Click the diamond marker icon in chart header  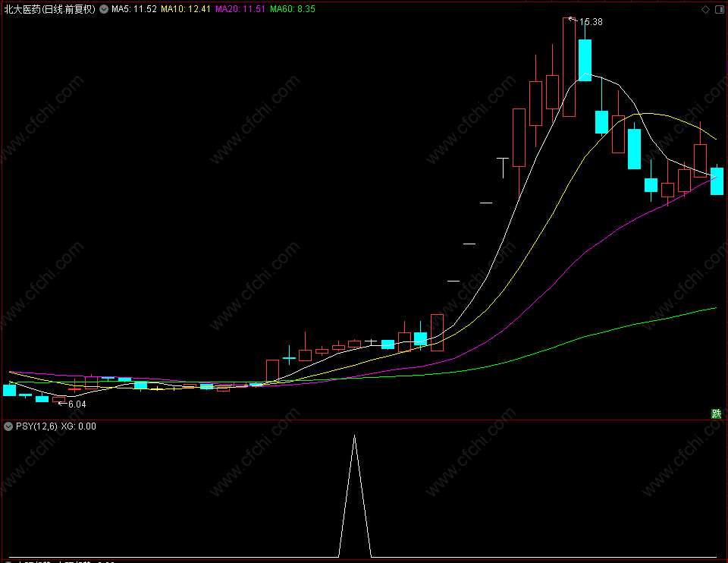pyautogui.click(x=706, y=9)
